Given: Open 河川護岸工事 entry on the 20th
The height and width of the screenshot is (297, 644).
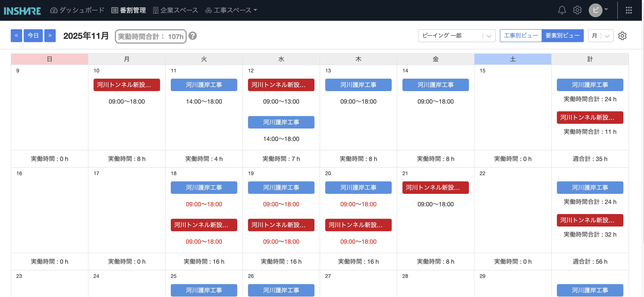Looking at the screenshot, I should tap(359, 188).
